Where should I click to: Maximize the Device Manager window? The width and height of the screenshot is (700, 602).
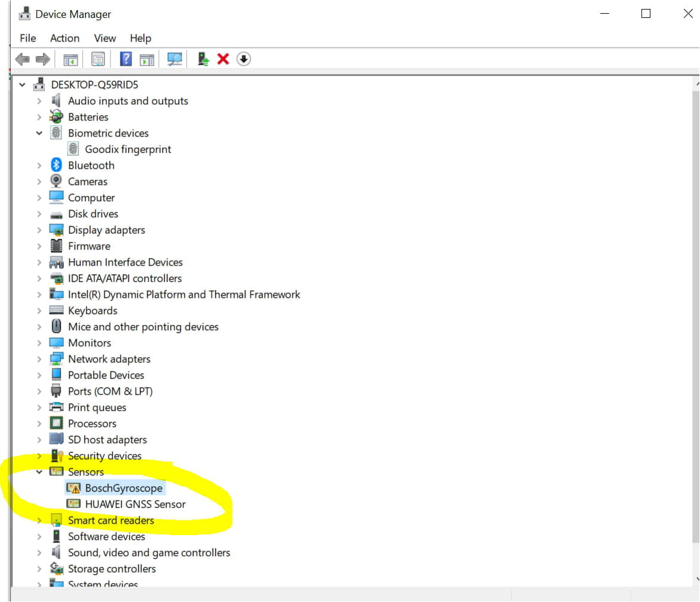click(x=646, y=14)
